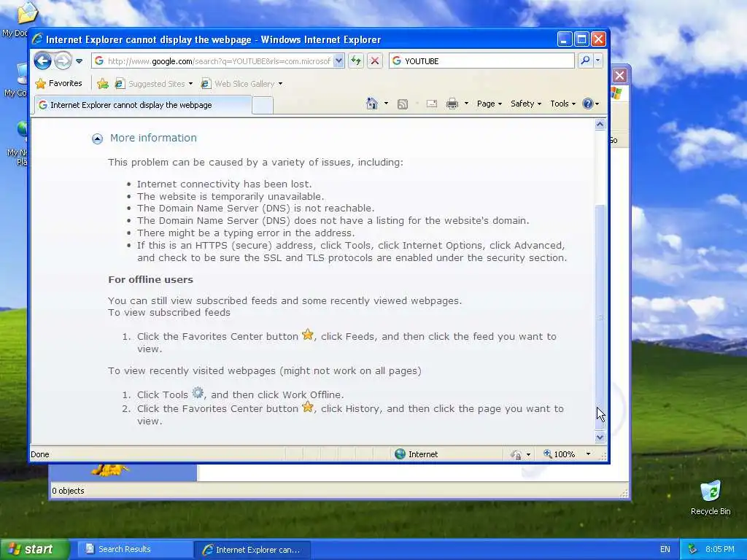Refresh the page with the green arrows icon
This screenshot has height=560, width=747.
click(356, 61)
